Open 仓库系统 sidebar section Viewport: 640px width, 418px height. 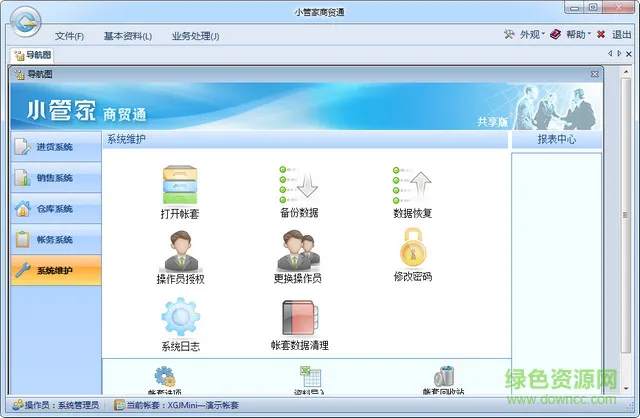pyautogui.click(x=56, y=209)
